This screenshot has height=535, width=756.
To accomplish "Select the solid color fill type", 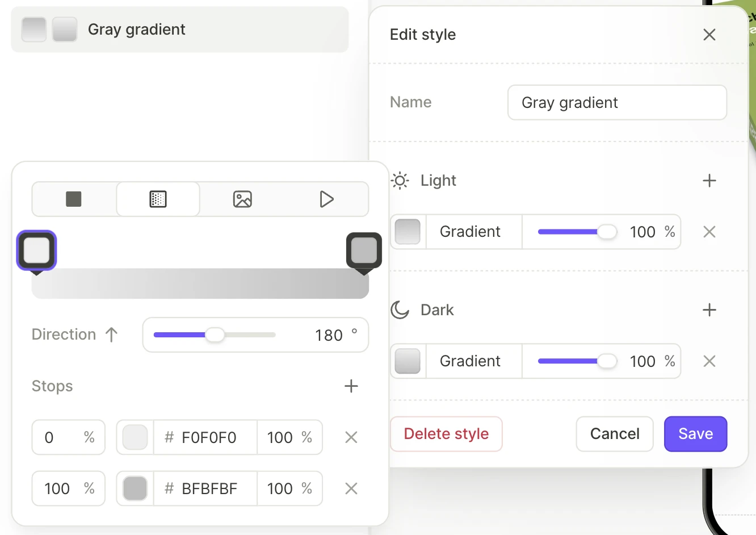I will (x=74, y=199).
